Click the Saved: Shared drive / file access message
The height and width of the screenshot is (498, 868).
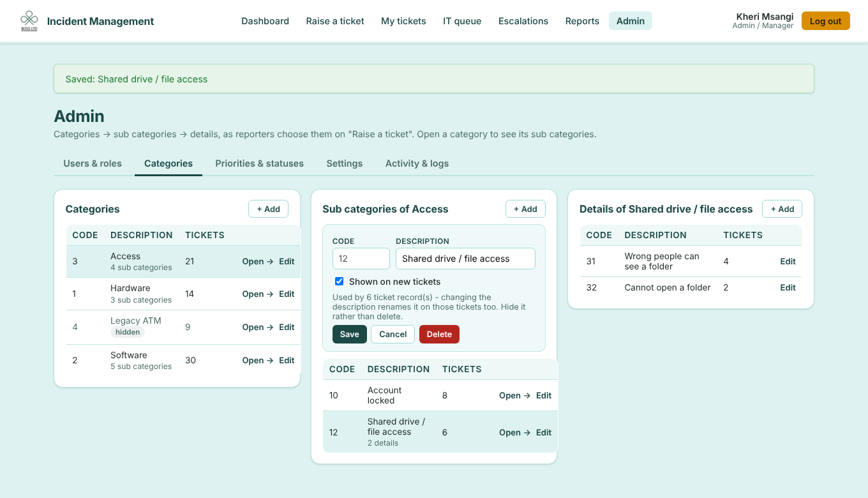(434, 79)
